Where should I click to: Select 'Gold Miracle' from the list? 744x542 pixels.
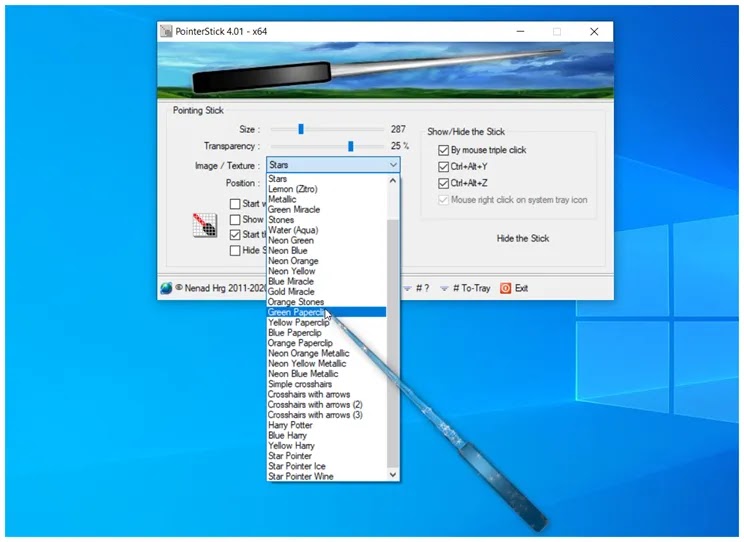click(326, 292)
